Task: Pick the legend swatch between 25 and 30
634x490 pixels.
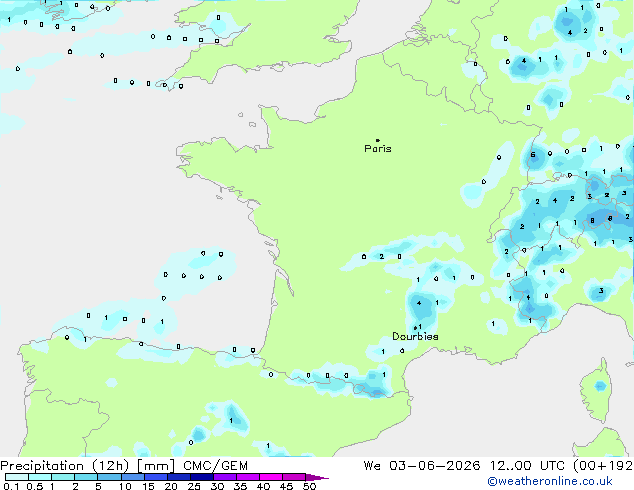Action: tap(201, 477)
